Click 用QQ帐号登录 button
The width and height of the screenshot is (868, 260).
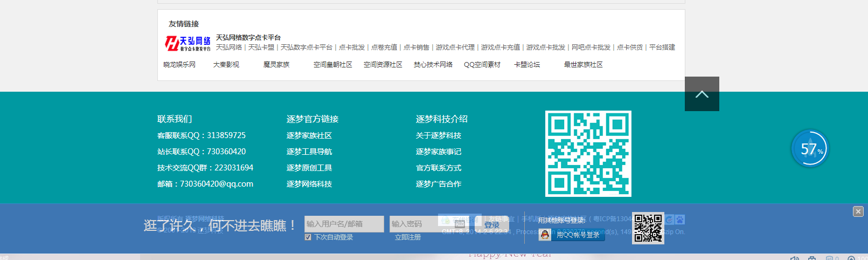tap(572, 235)
